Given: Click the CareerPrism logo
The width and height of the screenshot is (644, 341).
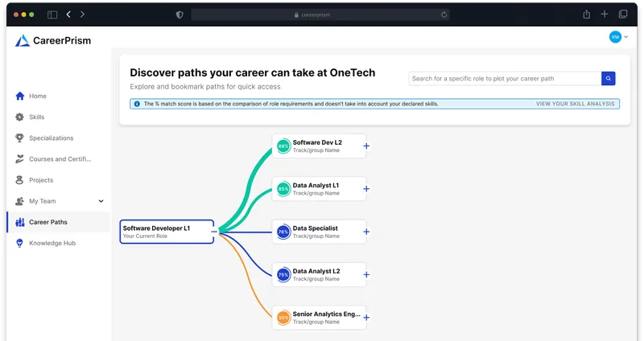Looking at the screenshot, I should (x=53, y=40).
